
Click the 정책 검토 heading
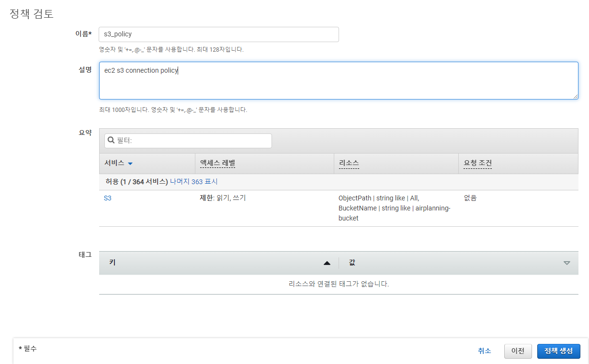click(x=32, y=14)
